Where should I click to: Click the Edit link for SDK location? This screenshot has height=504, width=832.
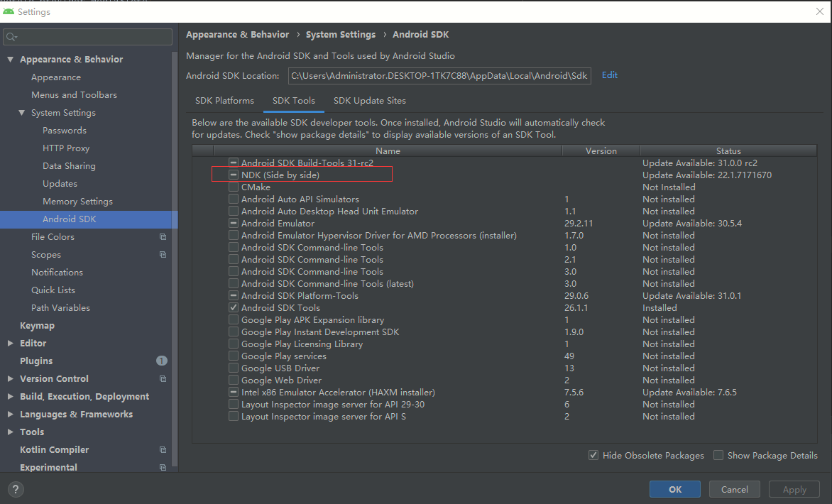click(609, 75)
